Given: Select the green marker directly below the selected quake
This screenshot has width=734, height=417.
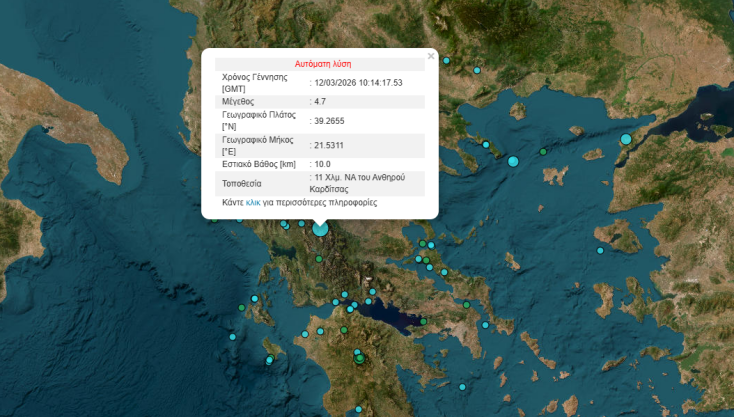Looking at the screenshot, I should point(319,259).
